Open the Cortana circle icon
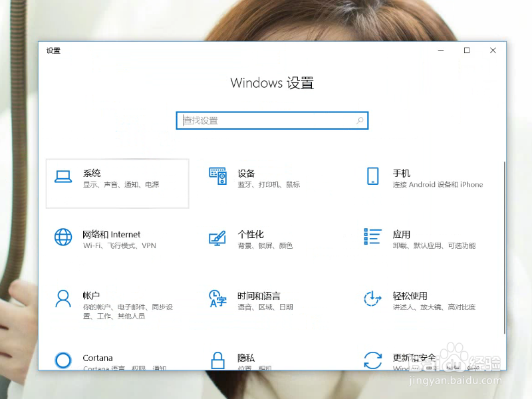 pos(63,360)
